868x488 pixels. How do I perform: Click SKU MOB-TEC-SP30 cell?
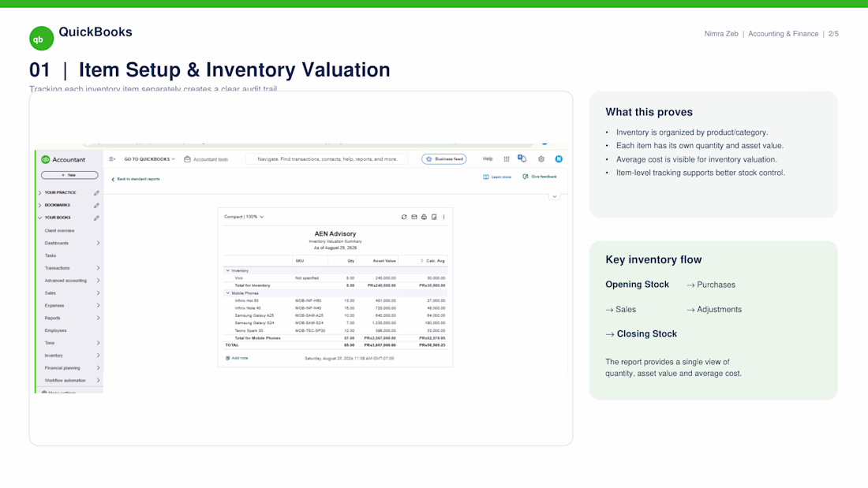310,330
